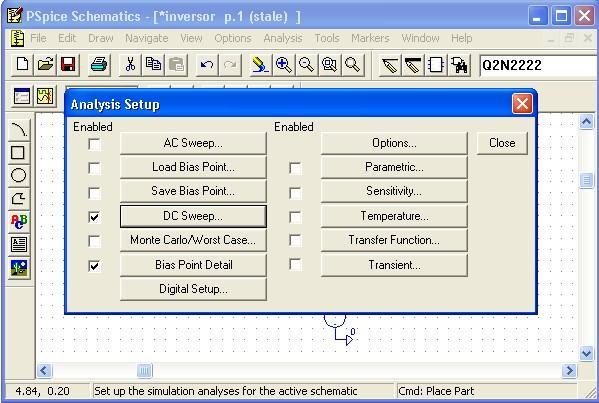Image resolution: width=599 pixels, height=403 pixels.
Task: Open the Markers menu
Action: tap(370, 38)
